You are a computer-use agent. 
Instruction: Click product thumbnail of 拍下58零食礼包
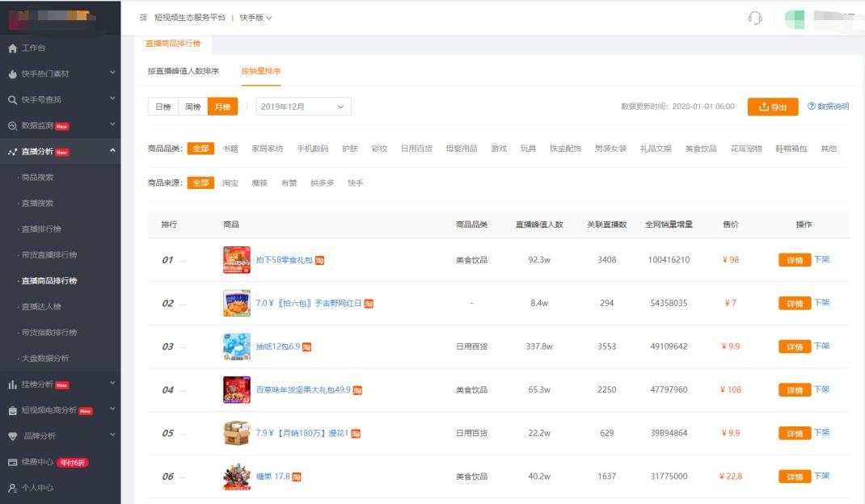(237, 260)
